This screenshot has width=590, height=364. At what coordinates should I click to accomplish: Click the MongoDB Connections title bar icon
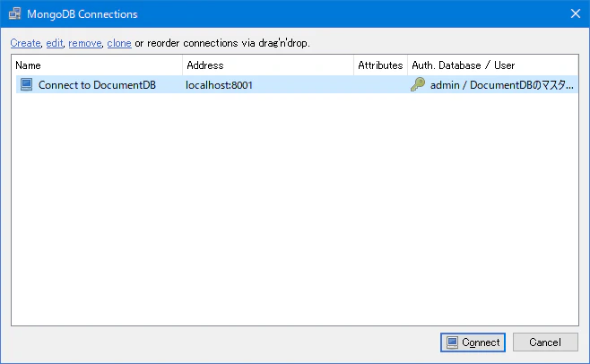14,14
